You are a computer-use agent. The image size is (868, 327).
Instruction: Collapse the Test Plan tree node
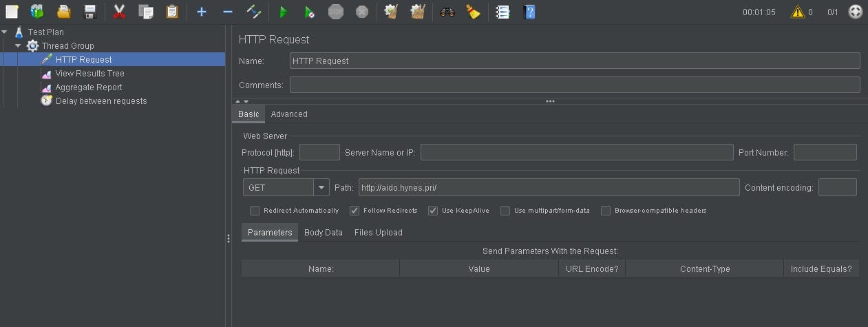5,32
